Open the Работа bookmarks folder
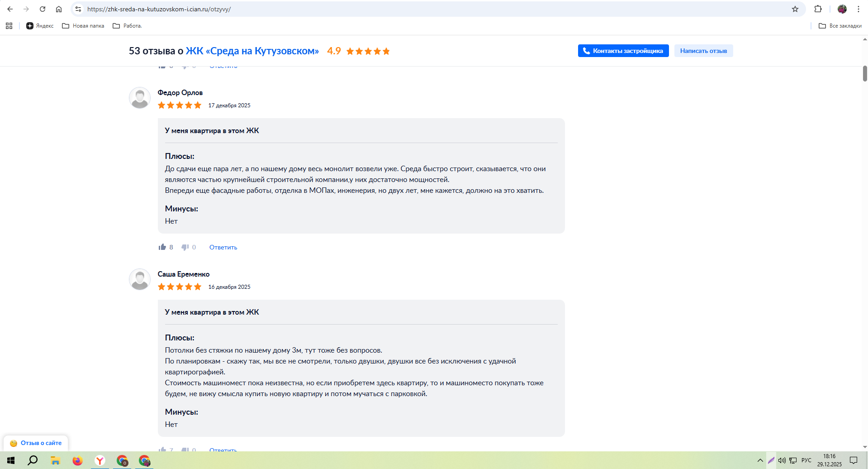 click(127, 26)
